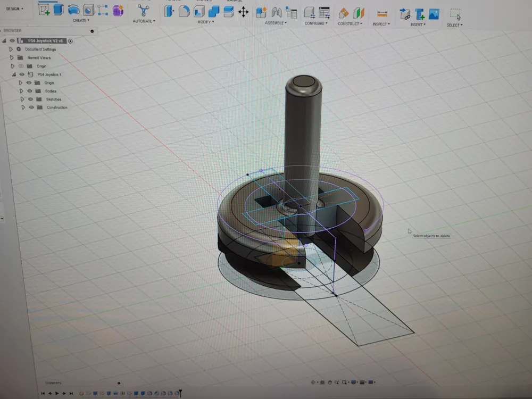Viewport: 532px width, 399px height.
Task: Expand the top-level Origin node
Action: point(13,66)
